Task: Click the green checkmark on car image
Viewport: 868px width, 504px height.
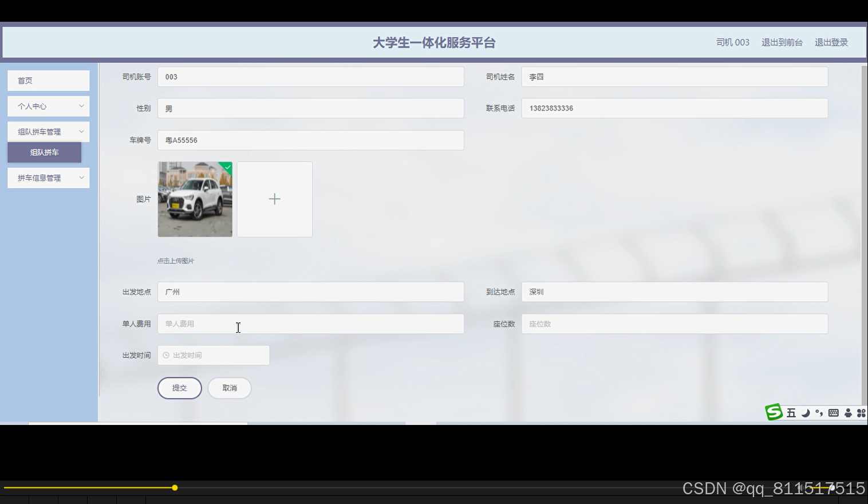Action: tap(228, 167)
